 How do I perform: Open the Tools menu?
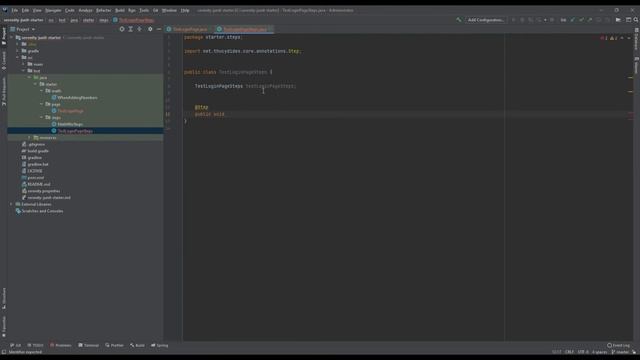pyautogui.click(x=144, y=10)
